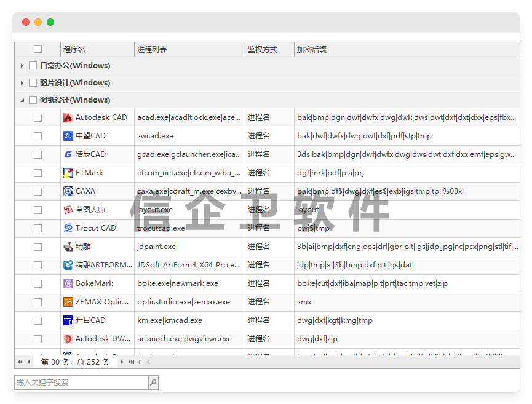Enable the 日常办公(Windows) category checkbox
The height and width of the screenshot is (404, 532).
pos(33,65)
